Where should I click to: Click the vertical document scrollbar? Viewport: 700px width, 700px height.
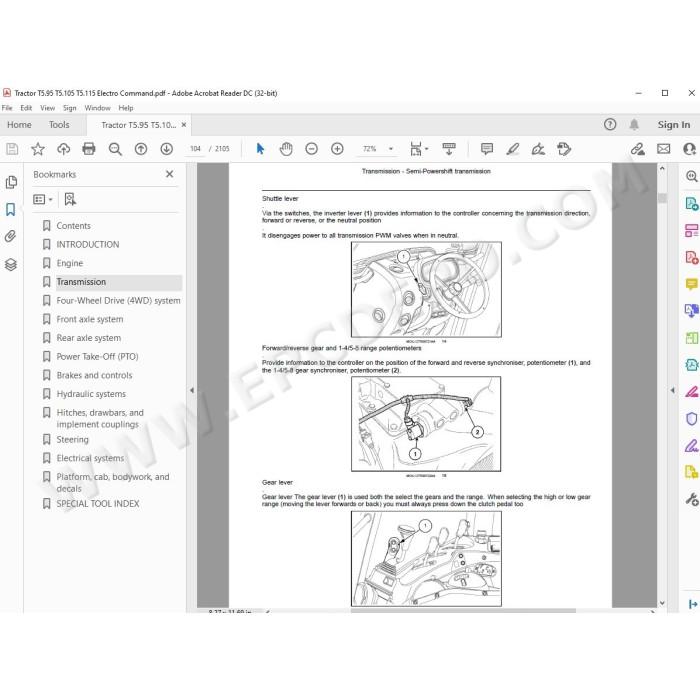[x=662, y=385]
